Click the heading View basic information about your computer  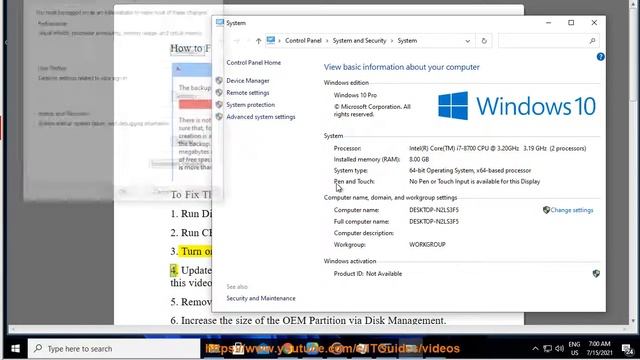click(x=402, y=67)
